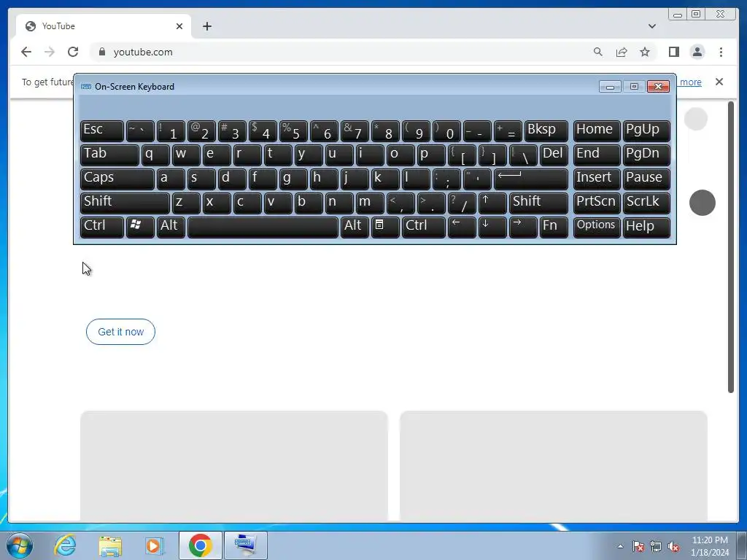Click the down arrow key on keyboard
The image size is (747, 560).
pos(492,227)
